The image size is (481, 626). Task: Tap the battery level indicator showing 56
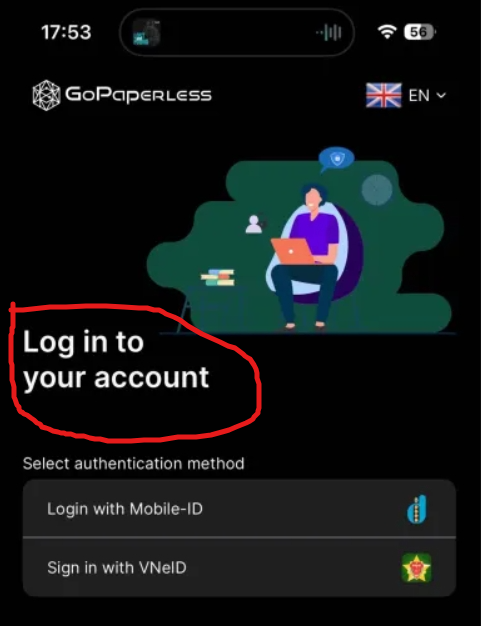420,32
